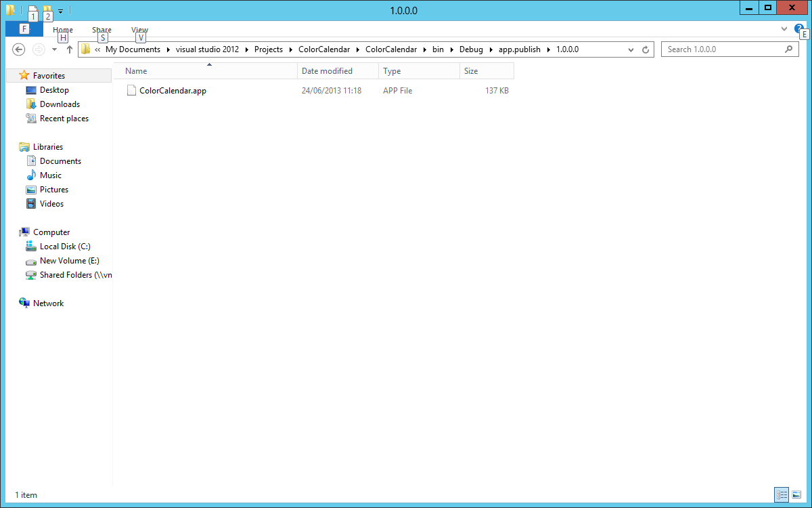
Task: Maximize the 1.0.0.0 window
Action: pyautogui.click(x=767, y=8)
